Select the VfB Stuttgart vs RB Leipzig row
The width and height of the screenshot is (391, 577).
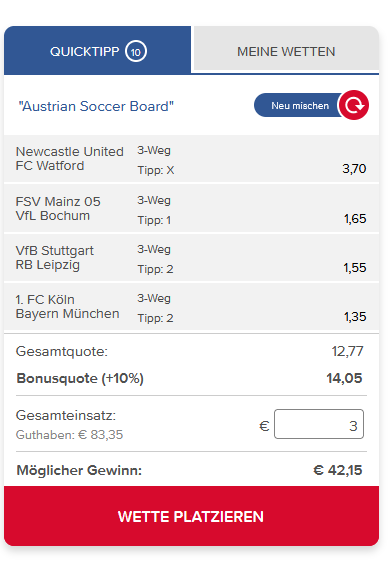pos(191,258)
